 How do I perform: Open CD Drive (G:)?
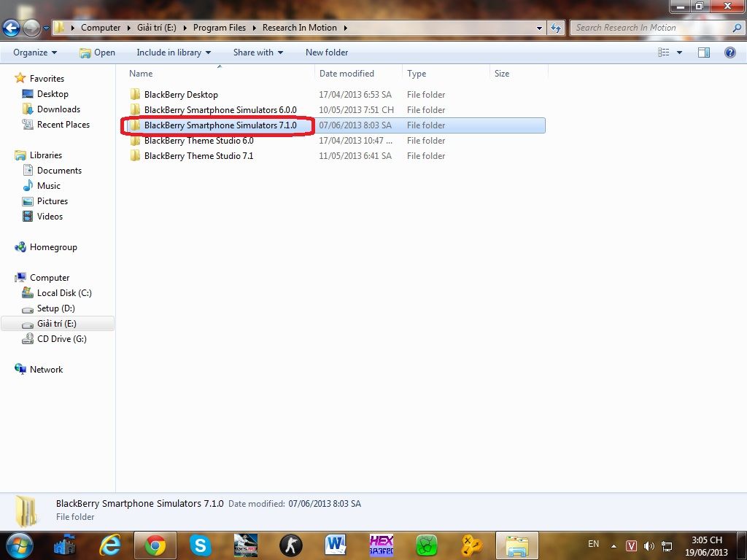[x=62, y=339]
